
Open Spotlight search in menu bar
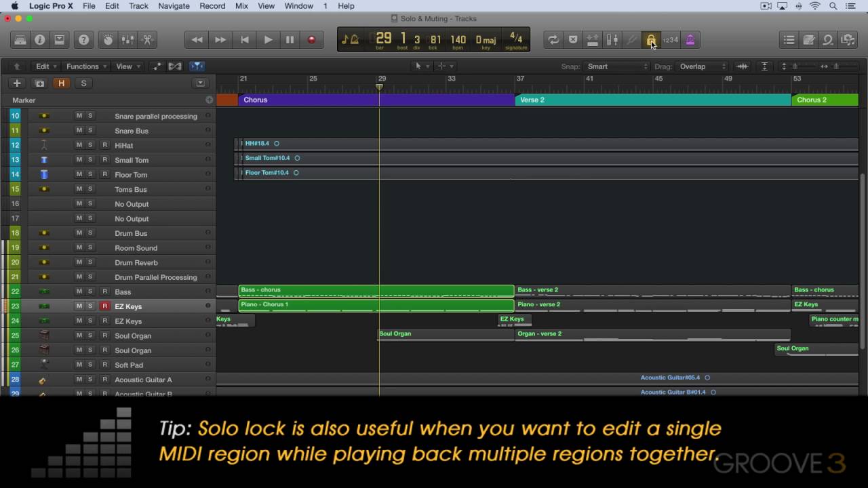[833, 6]
